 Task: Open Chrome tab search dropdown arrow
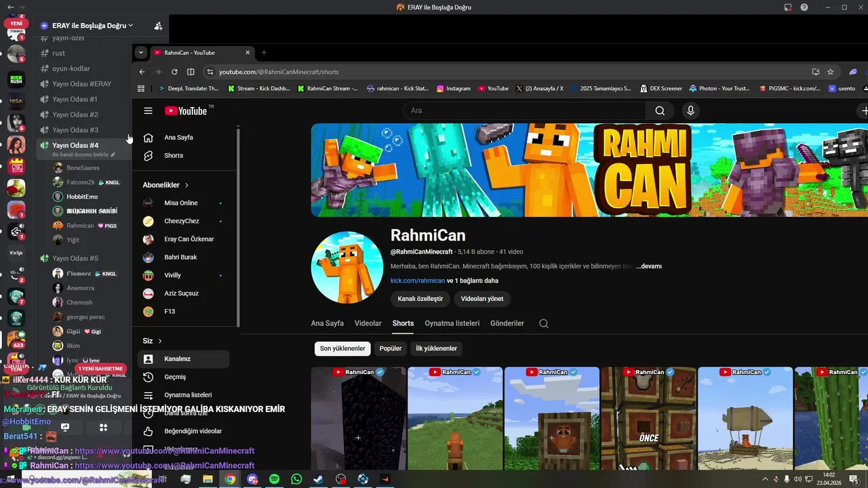(141, 52)
